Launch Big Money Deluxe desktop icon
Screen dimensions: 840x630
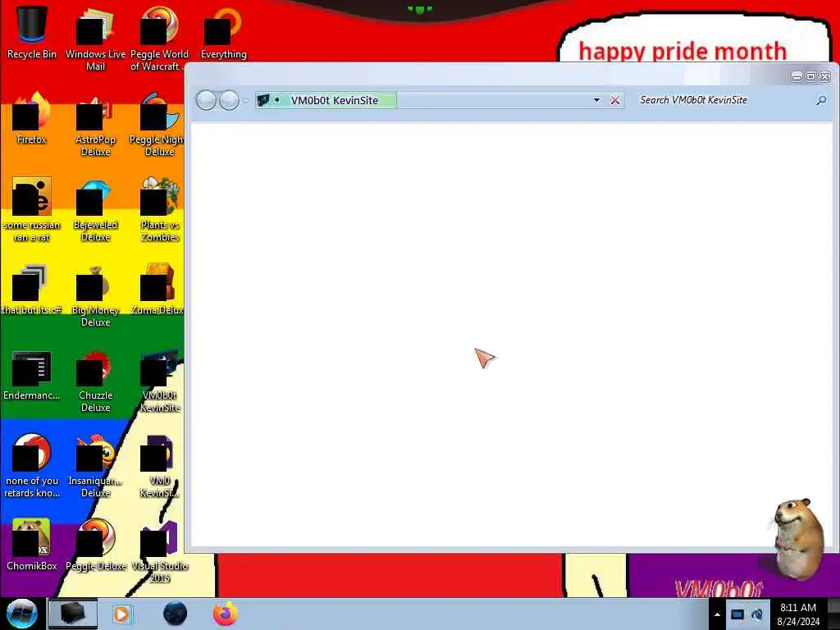(95, 294)
